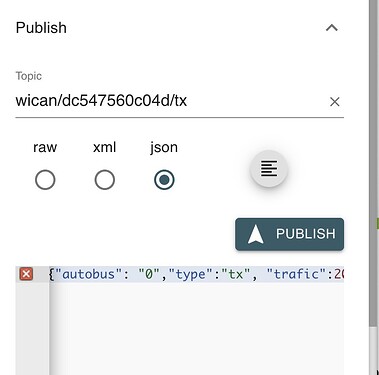The image size is (379, 375).
Task: Click the red error marker in editor gutter
Action: tap(26, 274)
